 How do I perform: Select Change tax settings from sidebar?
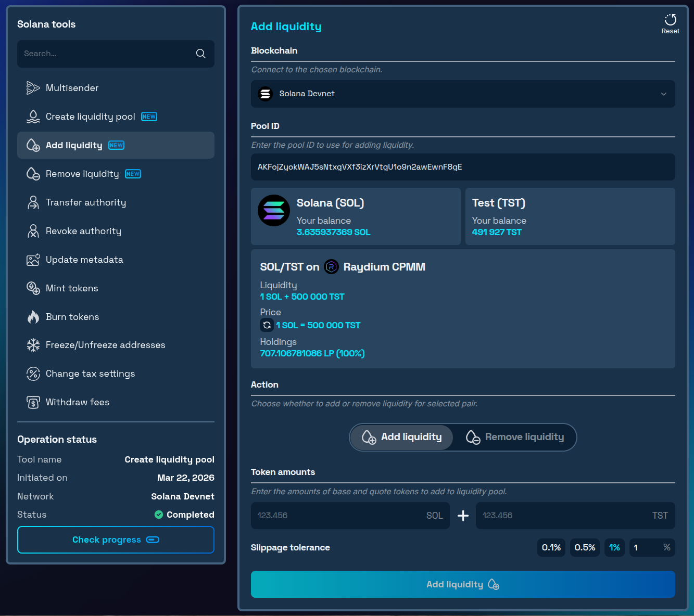90,374
